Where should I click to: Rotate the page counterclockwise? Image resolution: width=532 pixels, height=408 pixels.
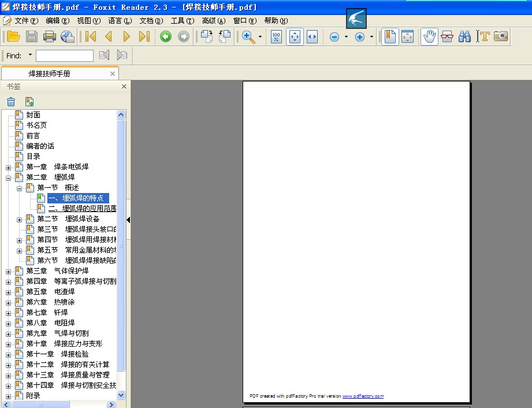pos(225,36)
